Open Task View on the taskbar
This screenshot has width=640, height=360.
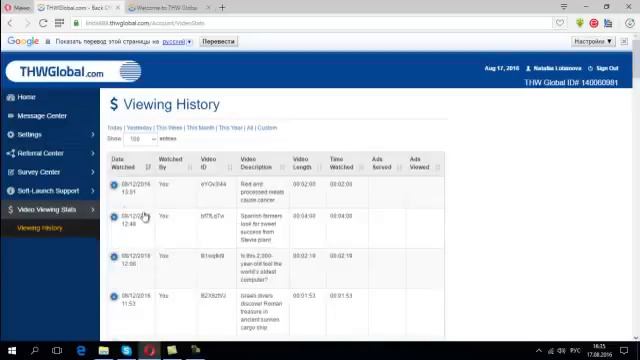(x=57, y=351)
